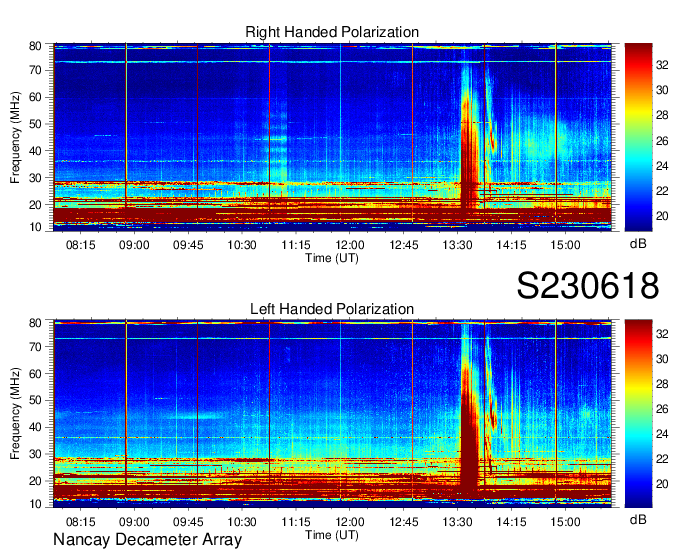Click the "Left Handed Polarization" plot title
The image size is (680, 552).
pyautogui.click(x=332, y=309)
